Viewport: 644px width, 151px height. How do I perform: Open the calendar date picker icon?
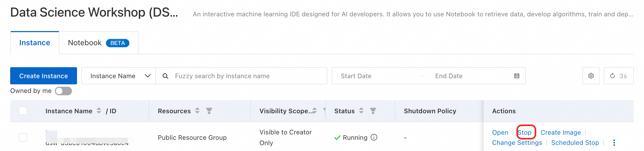click(x=516, y=76)
